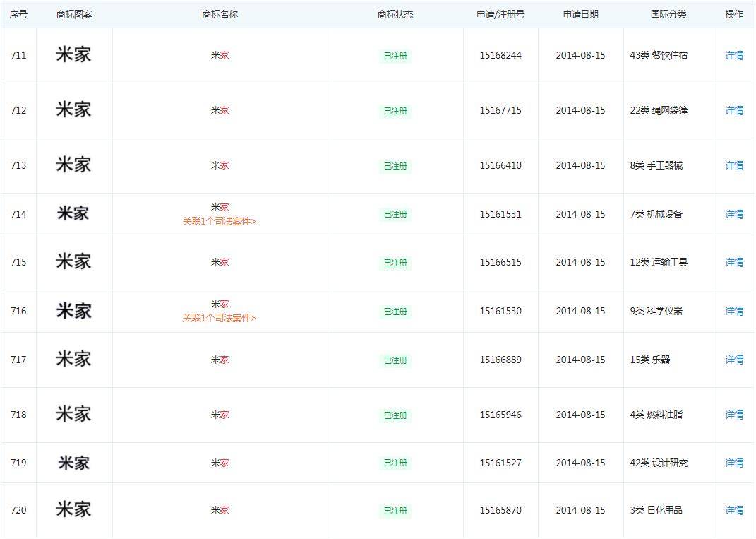Screen dimensions: 756x539
Task: Click the 商标状态 column header
Action: 395,14
